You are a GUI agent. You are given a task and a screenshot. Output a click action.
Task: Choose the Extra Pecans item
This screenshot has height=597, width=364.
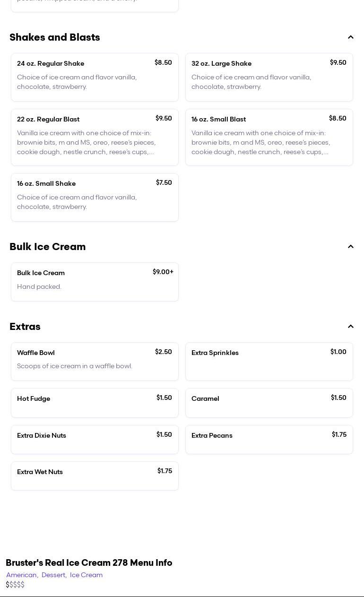click(x=269, y=440)
